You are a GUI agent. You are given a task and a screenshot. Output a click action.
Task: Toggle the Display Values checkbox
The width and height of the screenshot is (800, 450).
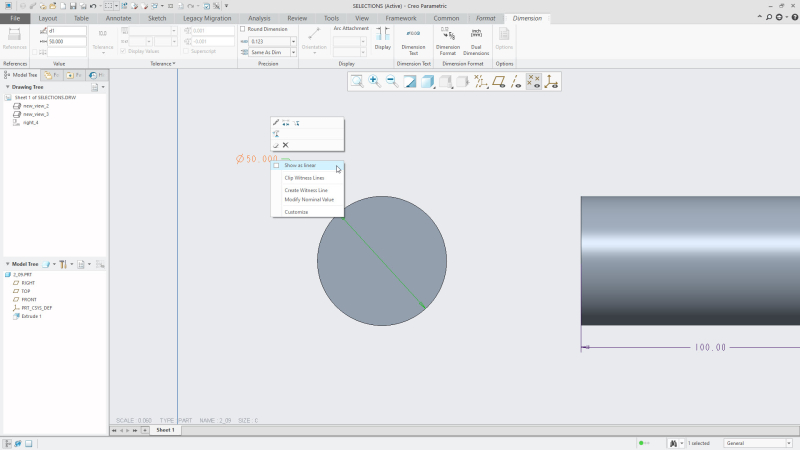click(x=123, y=51)
